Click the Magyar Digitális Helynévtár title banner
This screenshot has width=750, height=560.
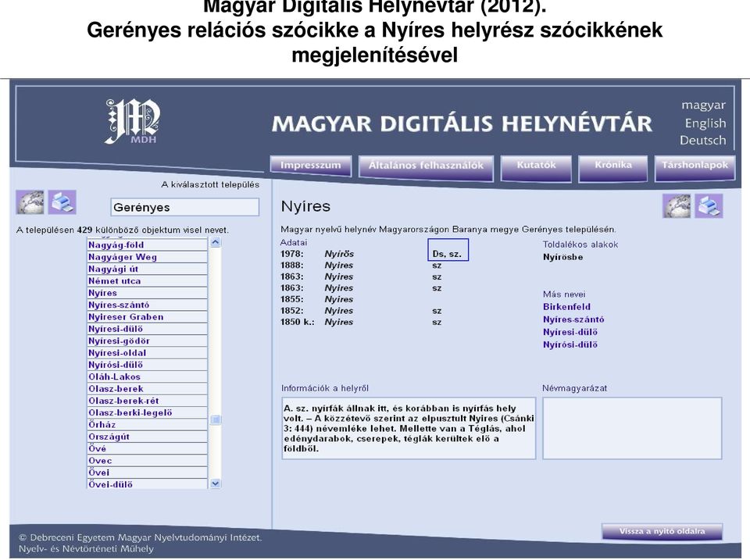tap(462, 124)
